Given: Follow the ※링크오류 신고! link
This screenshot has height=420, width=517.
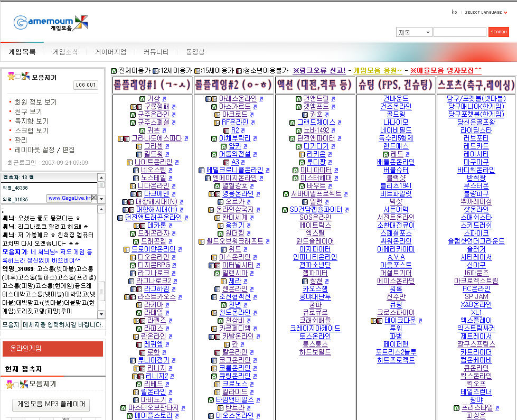Looking at the screenshot, I should pos(319,71).
